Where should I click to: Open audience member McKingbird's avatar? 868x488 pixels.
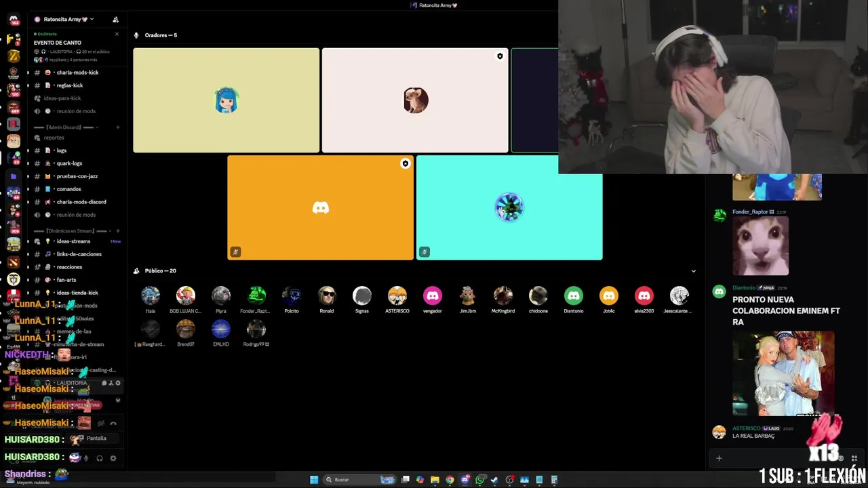coord(503,296)
